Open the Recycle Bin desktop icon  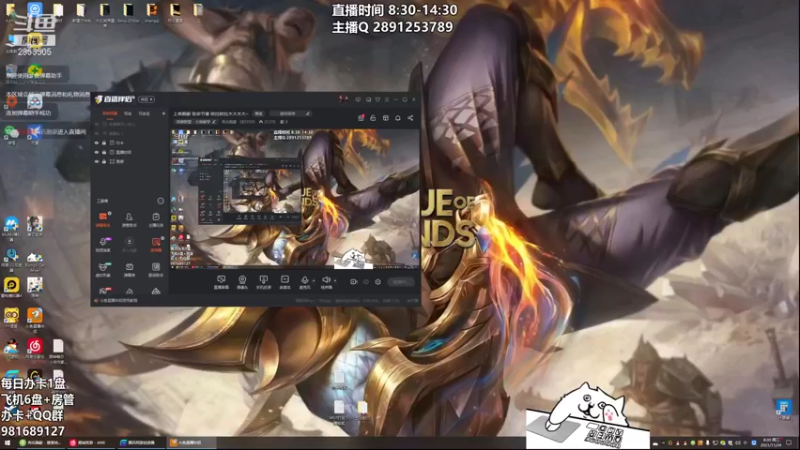pyautogui.click(x=11, y=72)
